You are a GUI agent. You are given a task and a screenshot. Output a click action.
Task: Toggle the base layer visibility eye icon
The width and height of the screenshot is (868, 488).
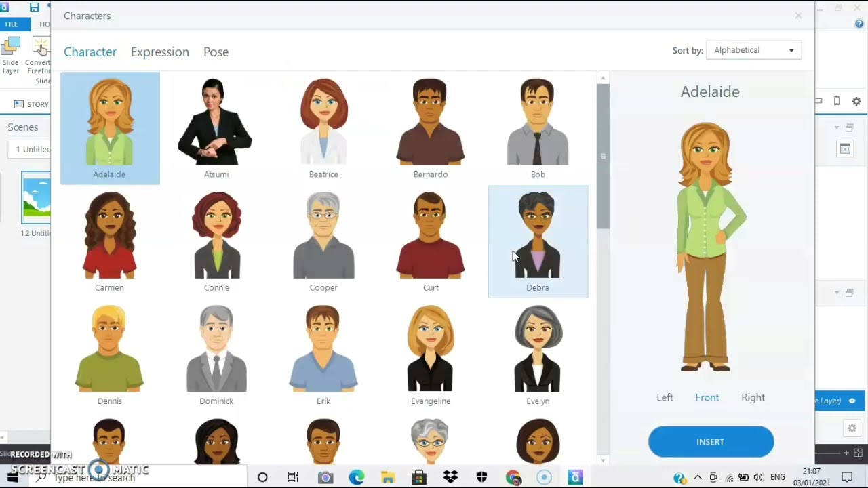852,401
